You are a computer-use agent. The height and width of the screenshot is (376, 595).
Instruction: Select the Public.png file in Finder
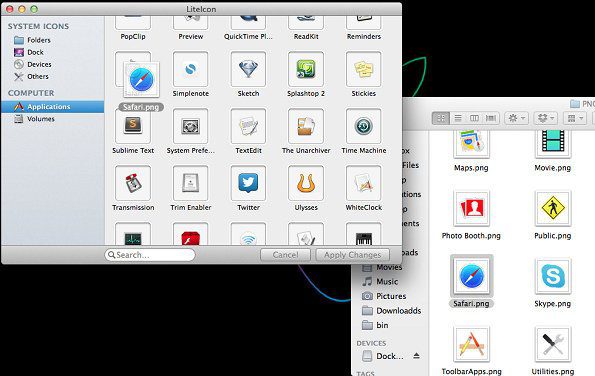(x=553, y=208)
